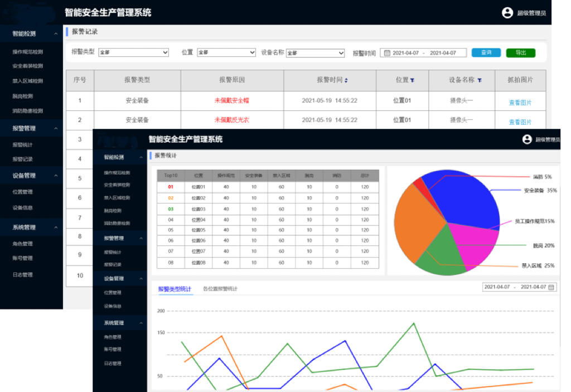
Task: Open 日志管理 in 报警统计 window sidebar
Action: point(113,363)
